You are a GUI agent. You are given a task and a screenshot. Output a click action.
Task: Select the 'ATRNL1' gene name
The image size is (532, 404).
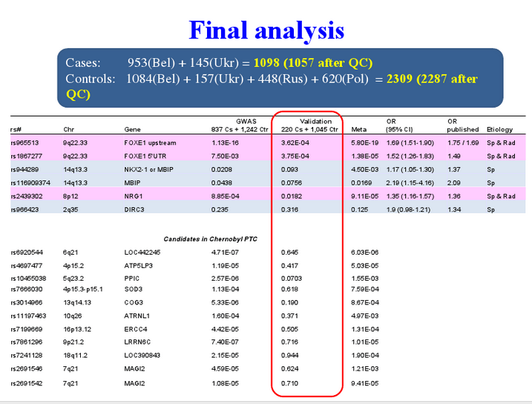point(137,316)
